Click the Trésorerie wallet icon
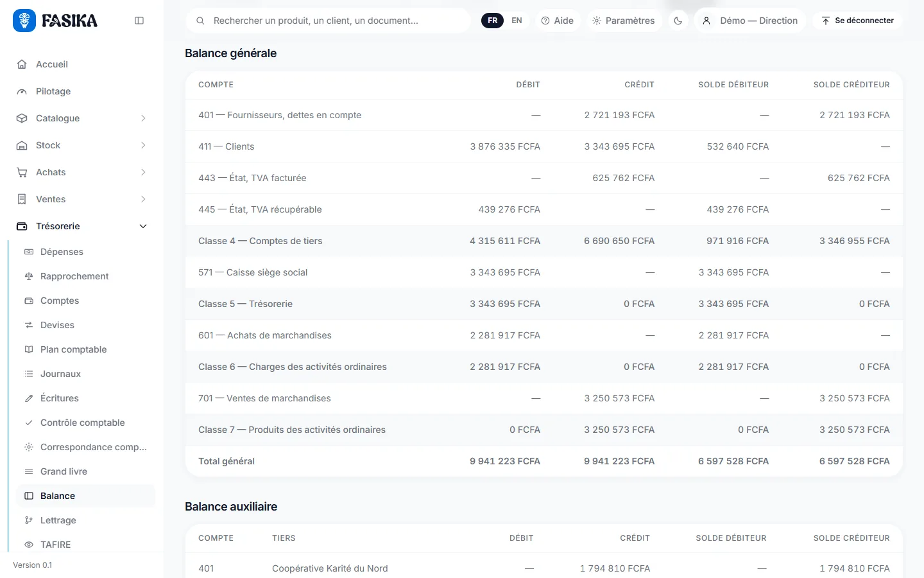Viewport: 924px width, 578px height. 22,226
